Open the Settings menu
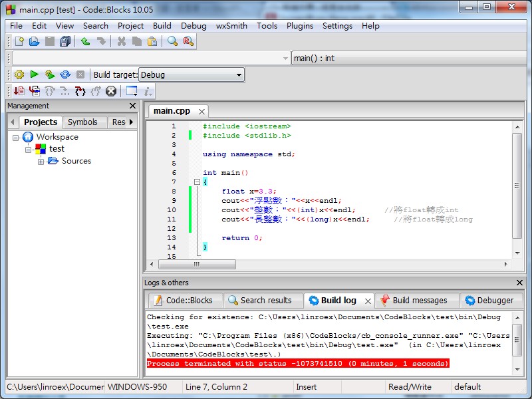Viewport: 532px width, 399px height. [x=337, y=26]
